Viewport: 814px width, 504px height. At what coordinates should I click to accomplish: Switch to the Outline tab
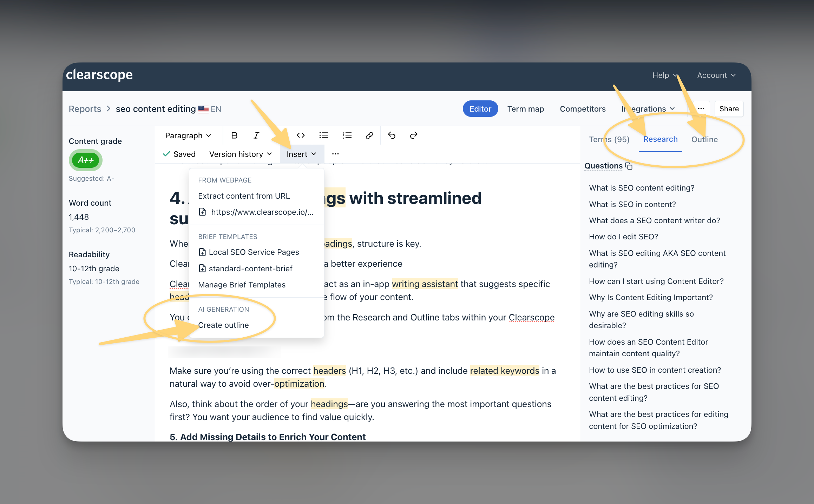[704, 139]
